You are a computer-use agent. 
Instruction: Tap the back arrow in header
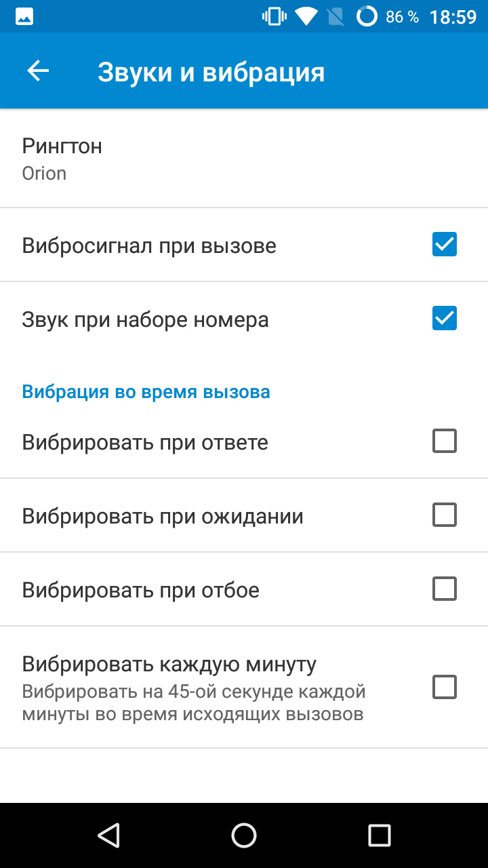38,71
